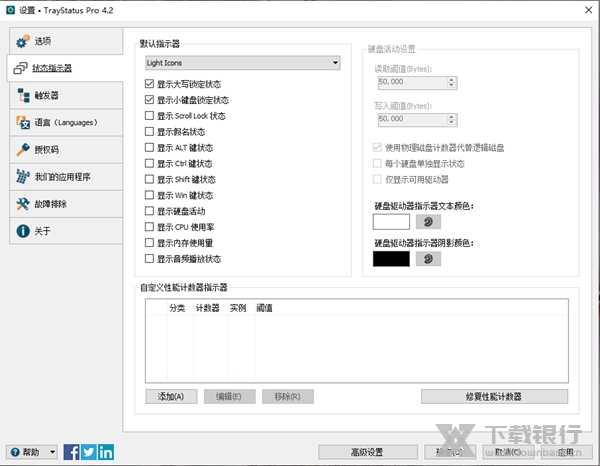The image size is (600, 466).
Task: Enable 显示 CPU 使用率 checkbox
Action: pyautogui.click(x=149, y=227)
